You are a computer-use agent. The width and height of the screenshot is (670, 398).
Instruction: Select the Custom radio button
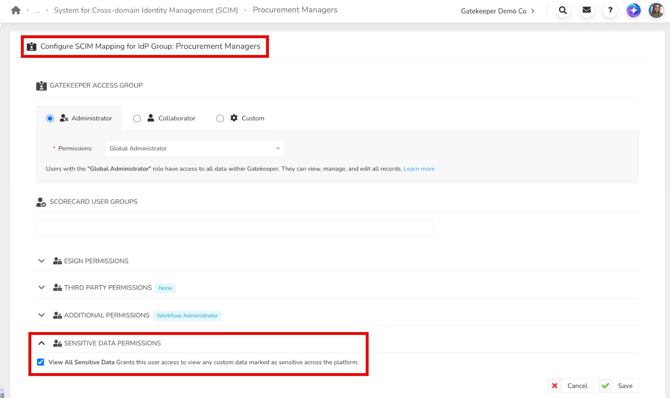click(220, 118)
